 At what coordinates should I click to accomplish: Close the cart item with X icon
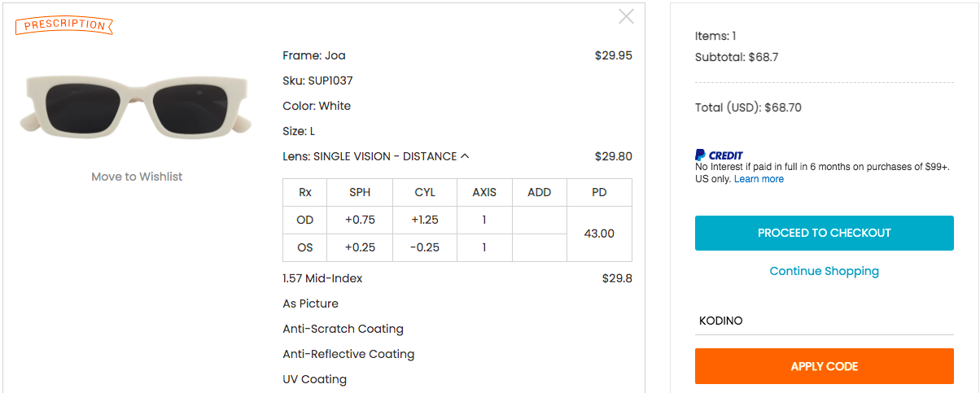[x=626, y=16]
